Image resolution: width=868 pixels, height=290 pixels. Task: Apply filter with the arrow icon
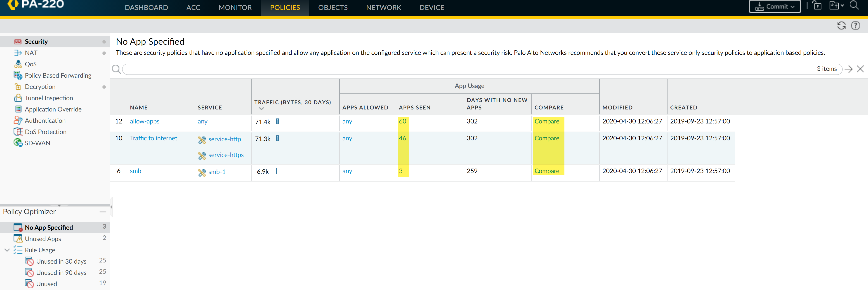click(x=849, y=69)
